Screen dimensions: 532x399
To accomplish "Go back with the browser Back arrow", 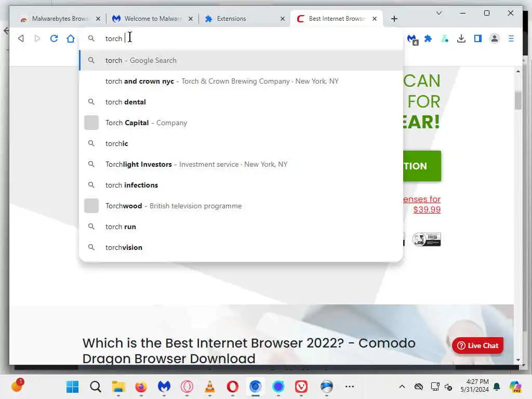I will coord(21,38).
